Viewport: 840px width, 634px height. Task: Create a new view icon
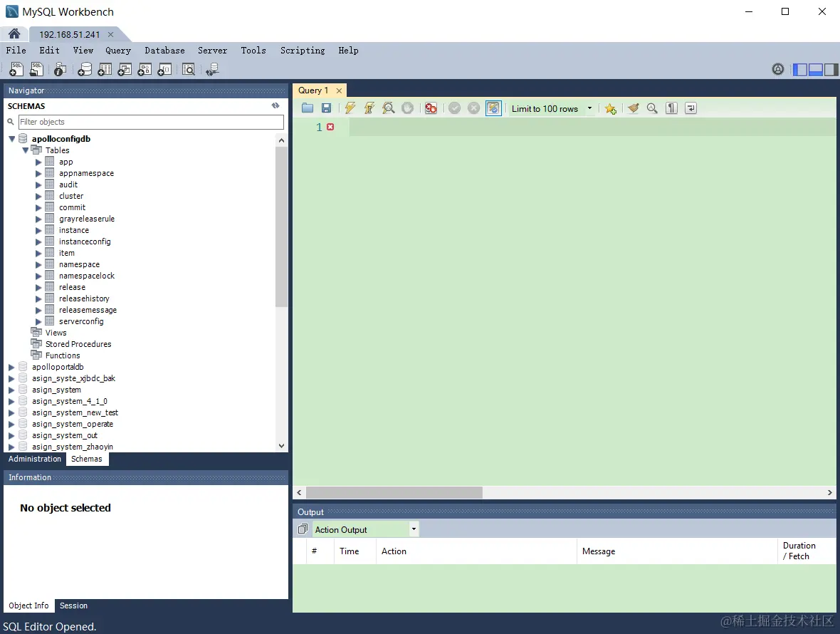(125, 69)
